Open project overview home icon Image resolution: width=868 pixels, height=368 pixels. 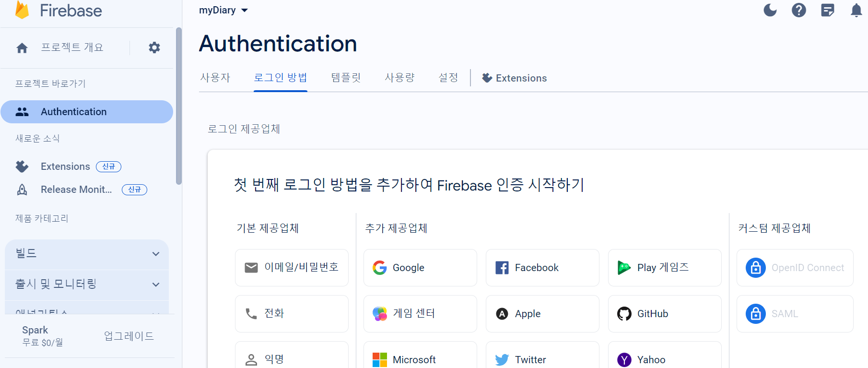click(22, 48)
